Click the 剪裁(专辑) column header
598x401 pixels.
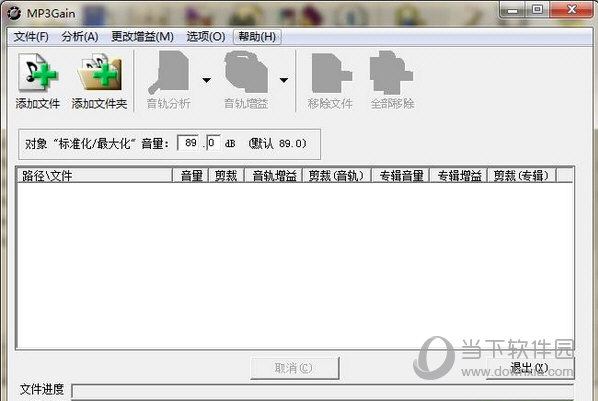(x=522, y=176)
